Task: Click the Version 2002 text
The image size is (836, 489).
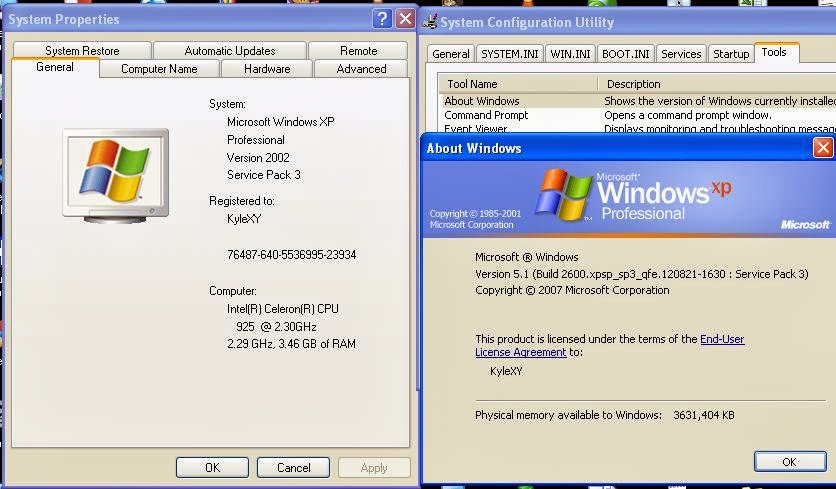Action: tap(258, 158)
